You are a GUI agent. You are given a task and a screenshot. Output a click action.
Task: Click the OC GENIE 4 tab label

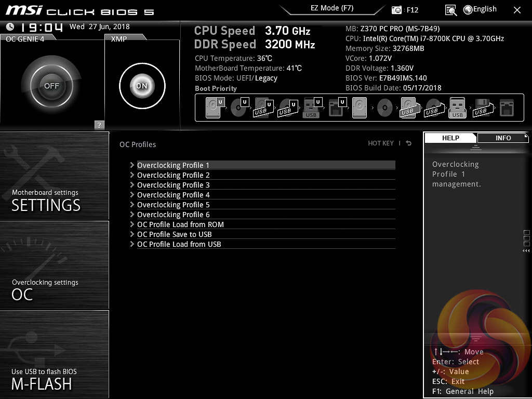pyautogui.click(x=25, y=38)
